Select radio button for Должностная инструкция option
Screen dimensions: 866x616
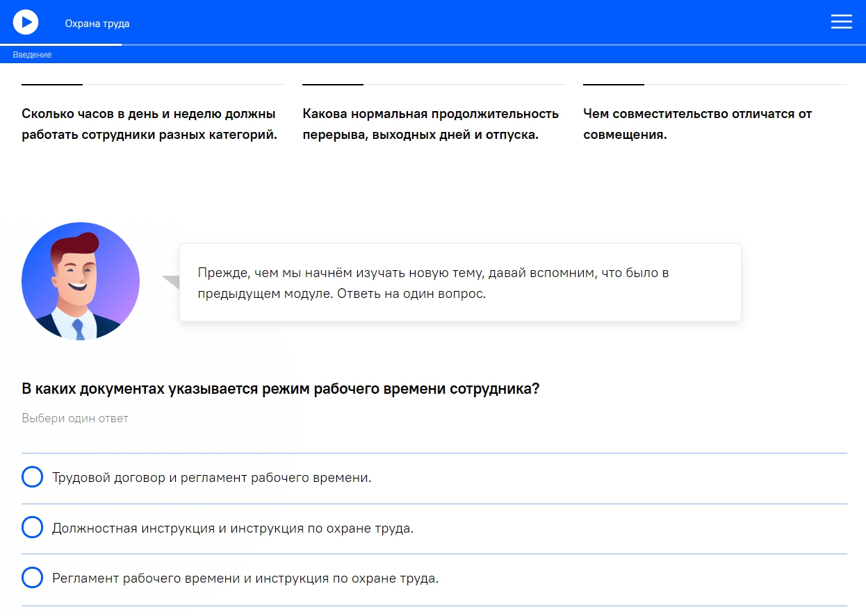coord(33,528)
